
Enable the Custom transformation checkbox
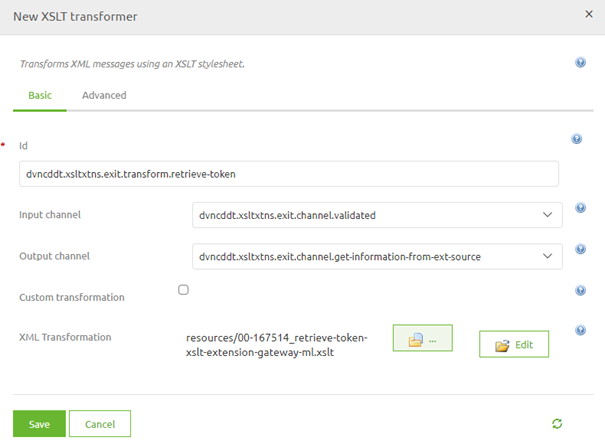[183, 290]
